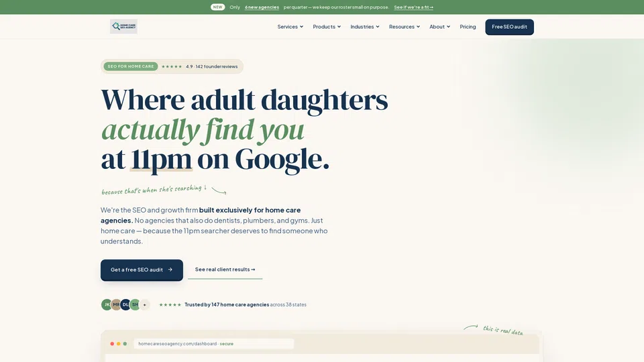Click the NEW badge in the banner
Viewport: 644px width, 362px height.
(217, 7)
